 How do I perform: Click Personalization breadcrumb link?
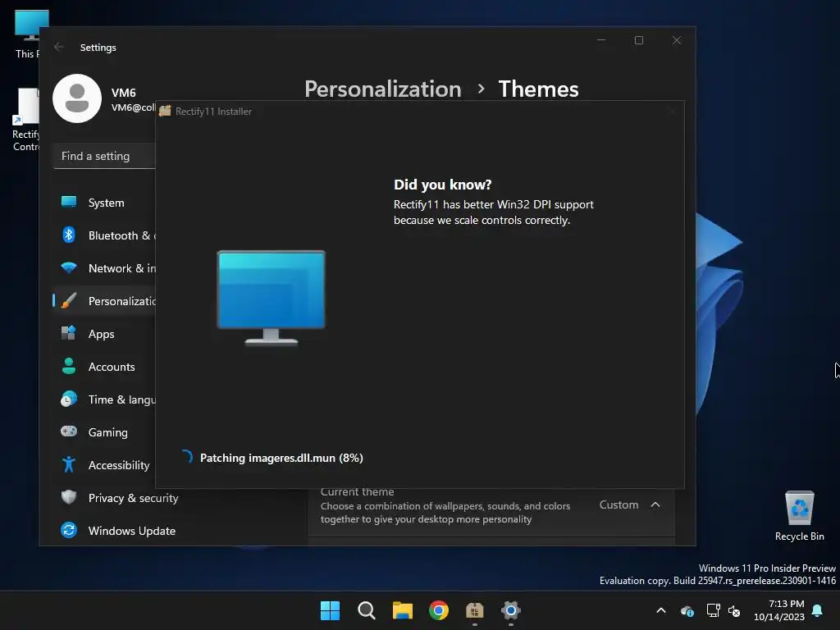[383, 89]
